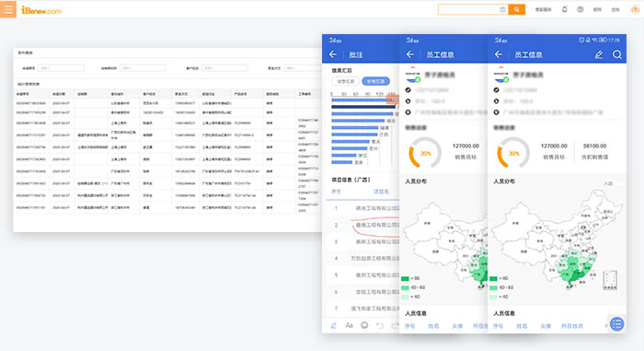Screen dimensions: 644x351
Task: Tap the edit pencil icon in 员工信息 header
Action: tap(599, 54)
